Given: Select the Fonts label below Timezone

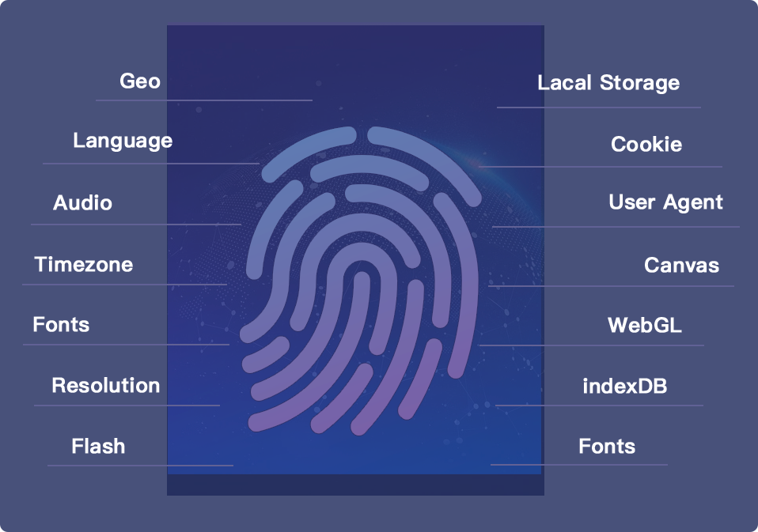Looking at the screenshot, I should click(x=61, y=325).
